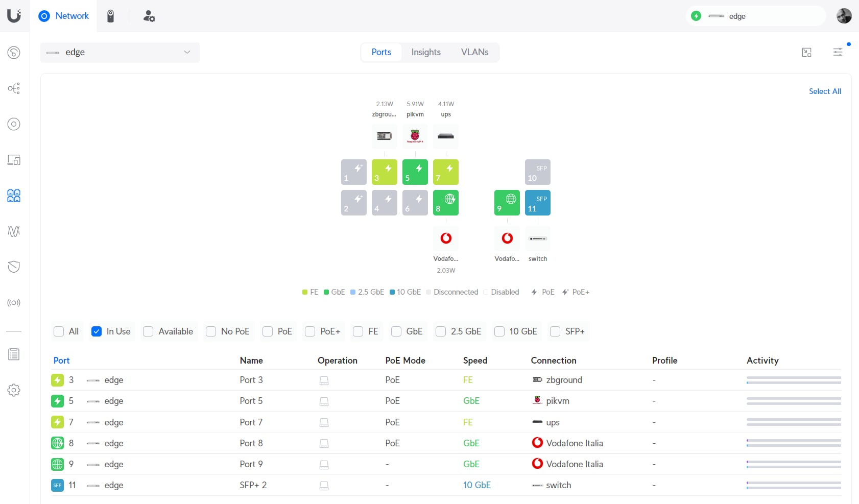
Task: Open the UniFi Devices sidebar icon
Action: (x=14, y=124)
